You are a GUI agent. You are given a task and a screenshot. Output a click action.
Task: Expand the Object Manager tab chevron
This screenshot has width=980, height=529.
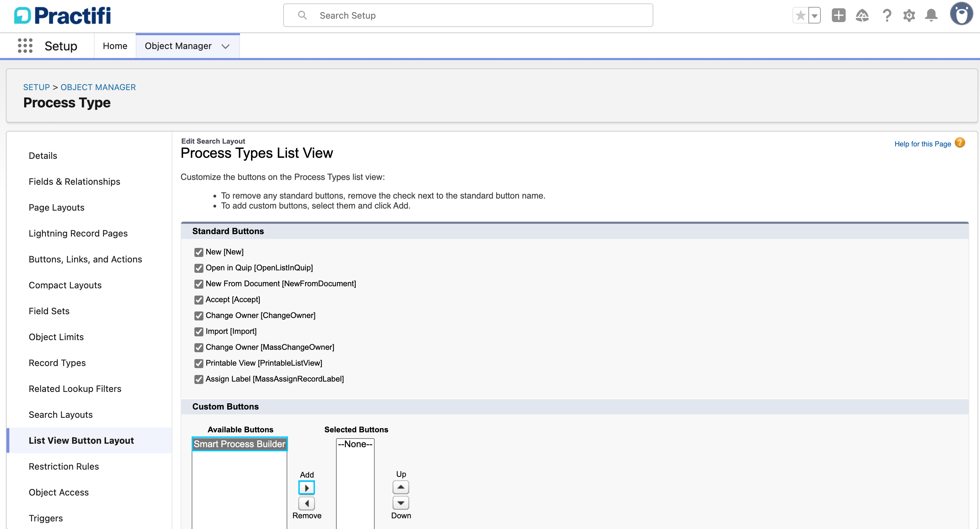coord(225,46)
